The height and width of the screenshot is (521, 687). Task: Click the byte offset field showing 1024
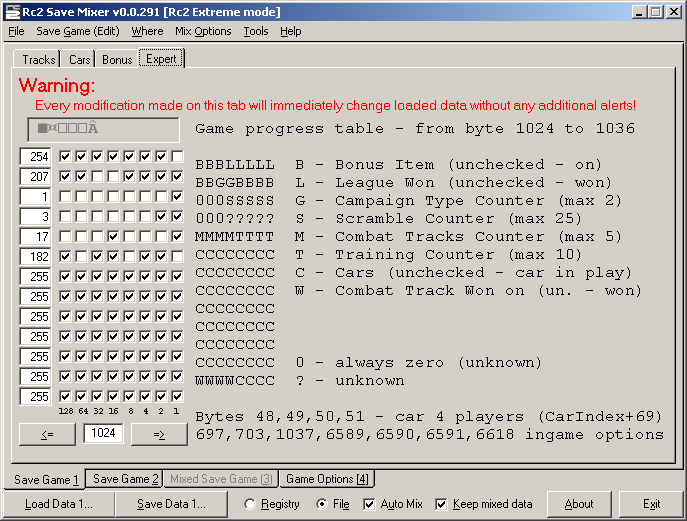[103, 433]
